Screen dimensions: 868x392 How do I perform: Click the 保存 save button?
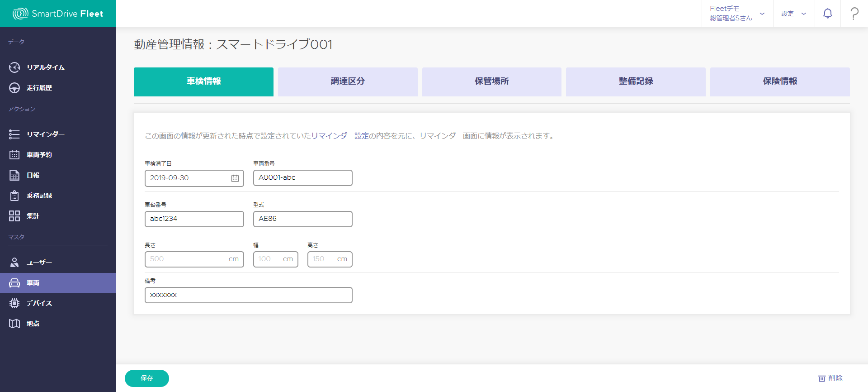[147, 378]
